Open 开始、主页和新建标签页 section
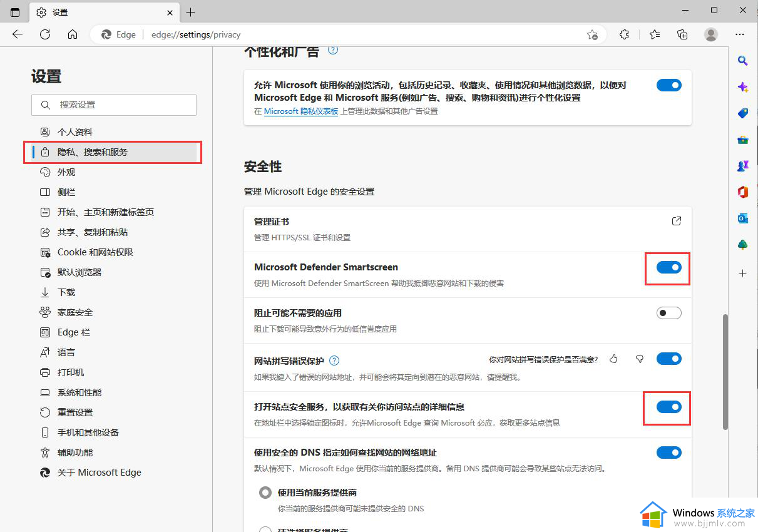This screenshot has height=532, width=758. pyautogui.click(x=114, y=212)
